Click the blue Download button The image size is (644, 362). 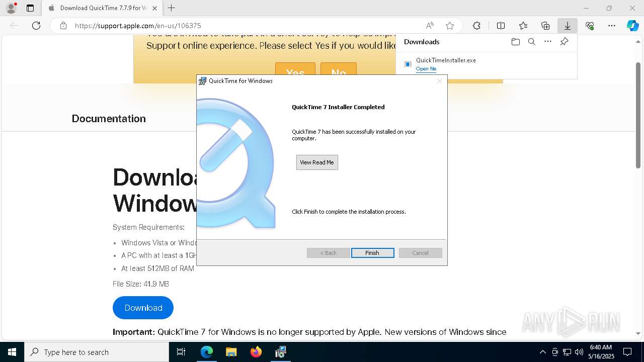point(143,308)
